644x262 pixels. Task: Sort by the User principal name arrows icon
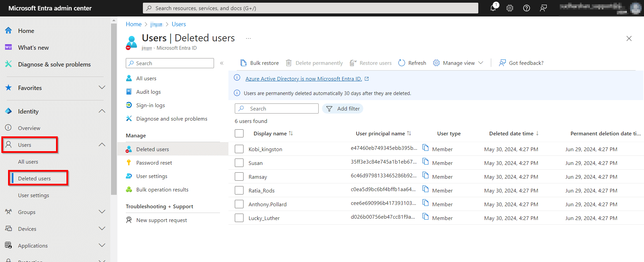(409, 133)
